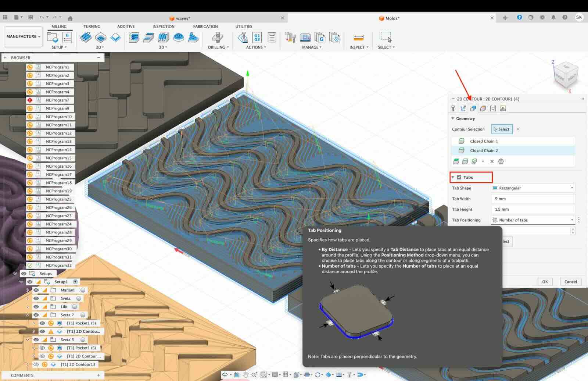Click the 2D Pocket toolbar icon
Viewport: 588px width, 381px height.
pyautogui.click(x=100, y=38)
